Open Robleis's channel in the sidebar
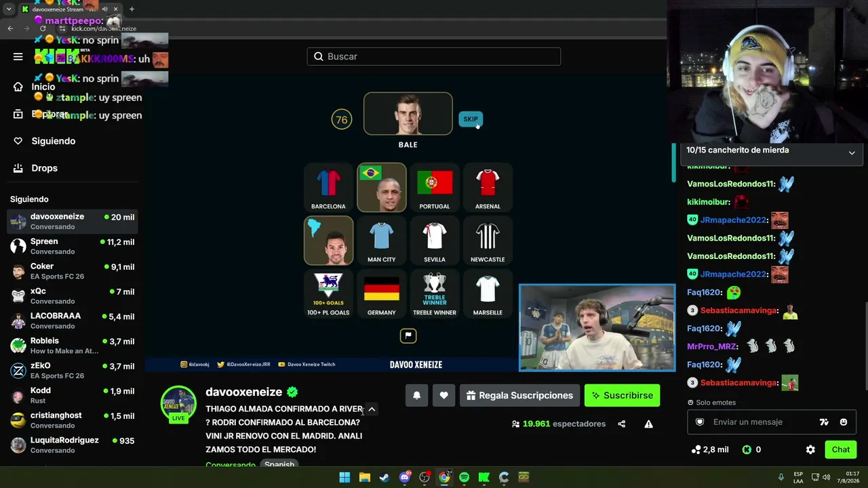This screenshot has height=488, width=868. pyautogui.click(x=72, y=346)
